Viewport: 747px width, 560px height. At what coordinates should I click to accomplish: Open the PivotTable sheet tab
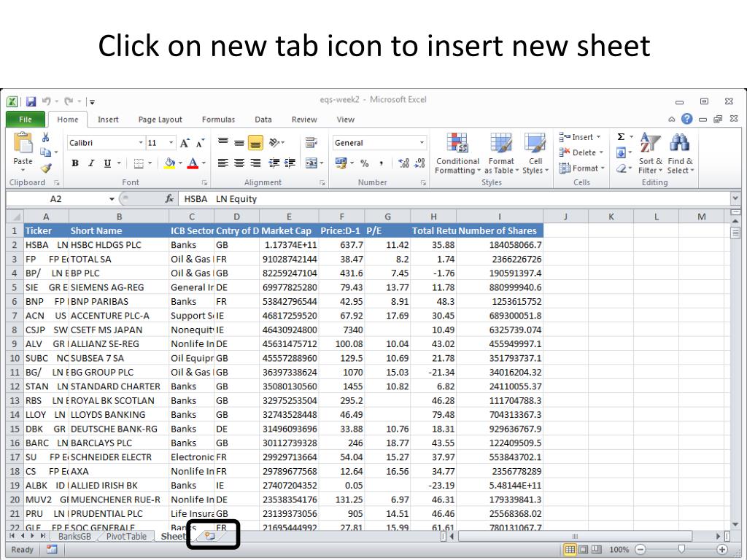(126, 536)
